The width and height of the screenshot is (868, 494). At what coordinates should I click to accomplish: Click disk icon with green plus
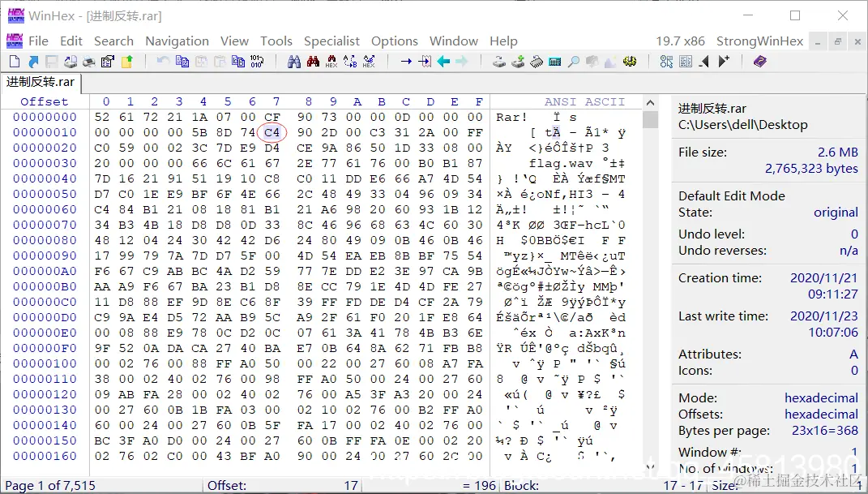pos(518,62)
